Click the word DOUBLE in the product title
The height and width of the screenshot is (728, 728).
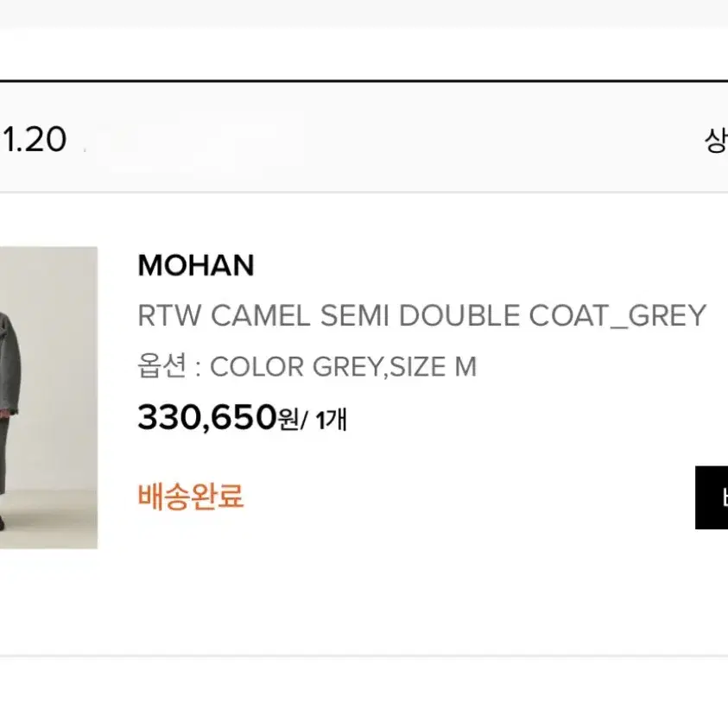pos(459,316)
